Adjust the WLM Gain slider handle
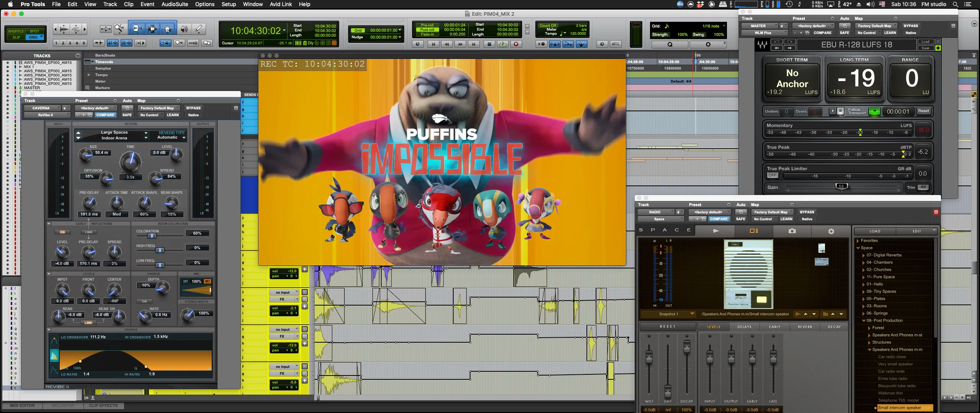 click(841, 186)
